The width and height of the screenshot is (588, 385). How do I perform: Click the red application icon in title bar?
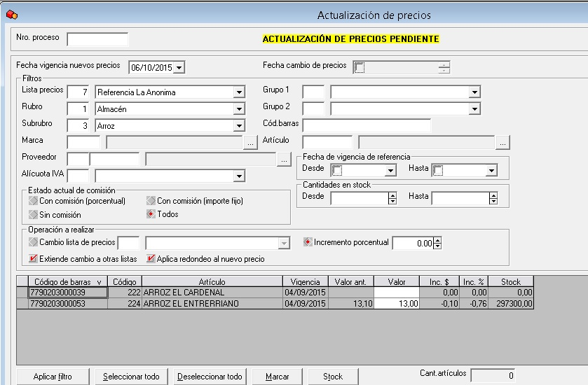pyautogui.click(x=12, y=15)
